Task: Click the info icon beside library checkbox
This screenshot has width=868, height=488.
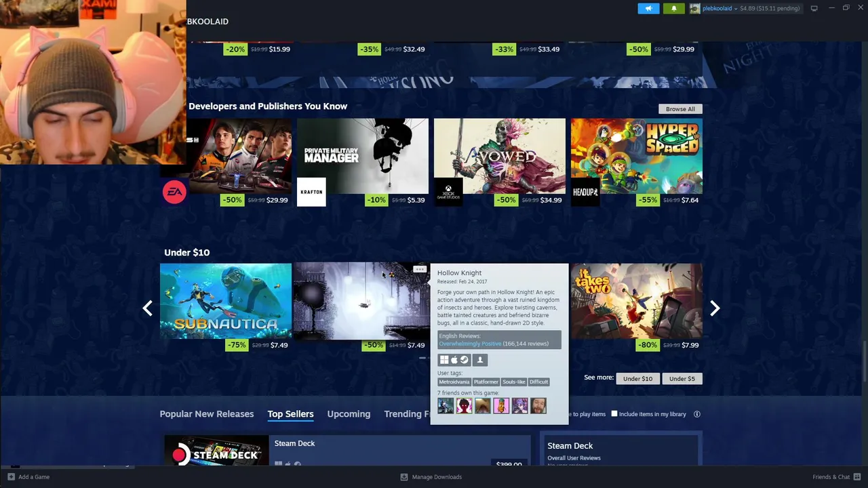Action: (x=696, y=414)
